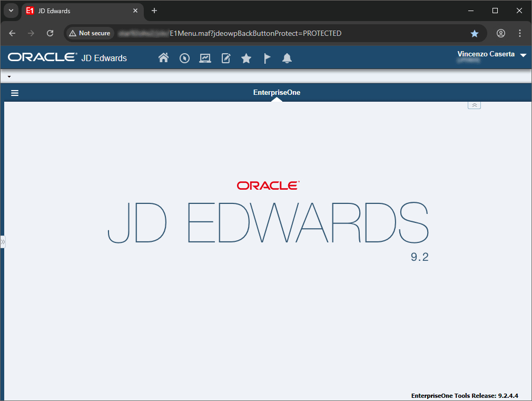Open the chart monitor icon

pyautogui.click(x=205, y=58)
